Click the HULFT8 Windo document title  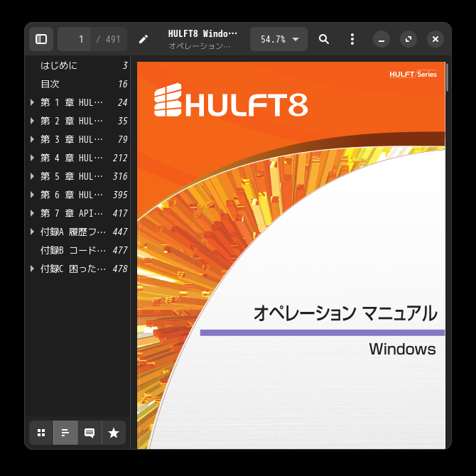pos(202,33)
